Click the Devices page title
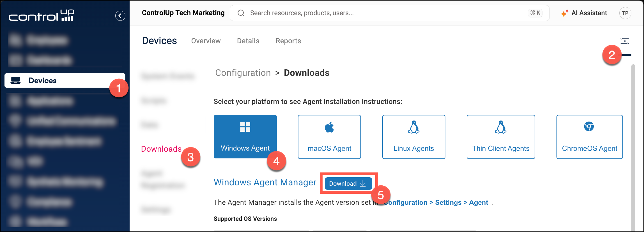This screenshot has height=232, width=644. [x=159, y=41]
